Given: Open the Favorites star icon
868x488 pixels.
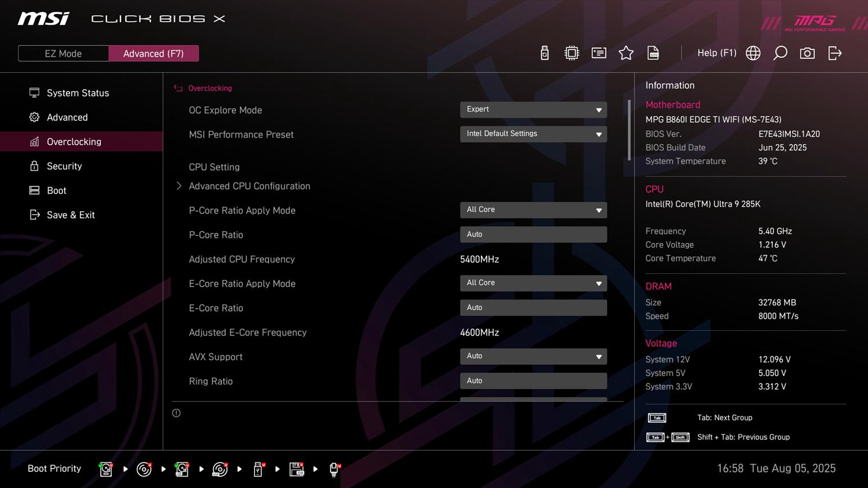Looking at the screenshot, I should 626,53.
